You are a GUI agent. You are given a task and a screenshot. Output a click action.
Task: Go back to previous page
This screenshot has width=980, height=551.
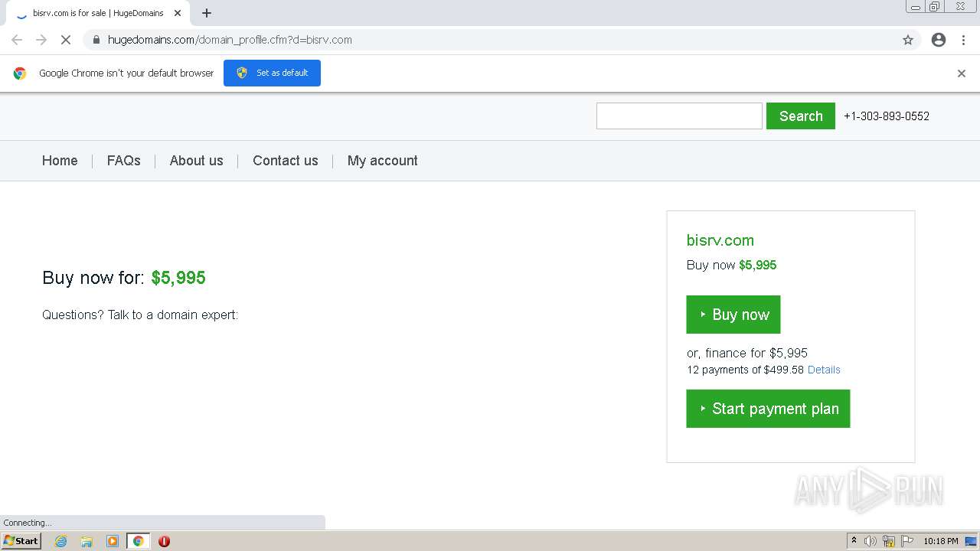pos(17,40)
